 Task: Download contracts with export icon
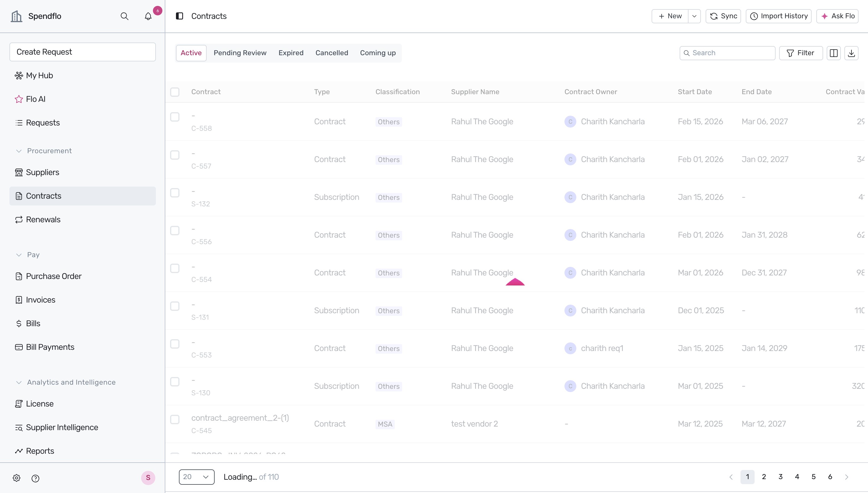851,53
